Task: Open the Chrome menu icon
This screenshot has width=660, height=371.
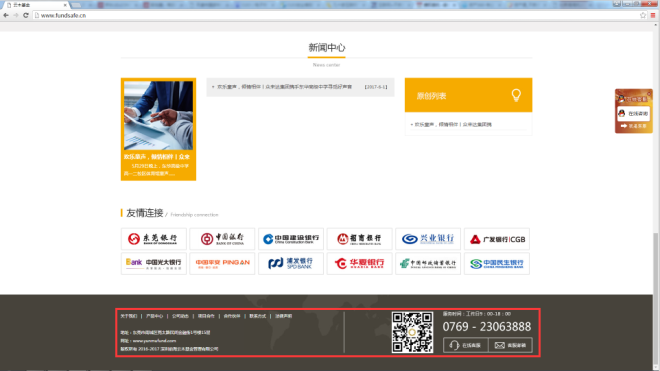Action: tap(653, 15)
